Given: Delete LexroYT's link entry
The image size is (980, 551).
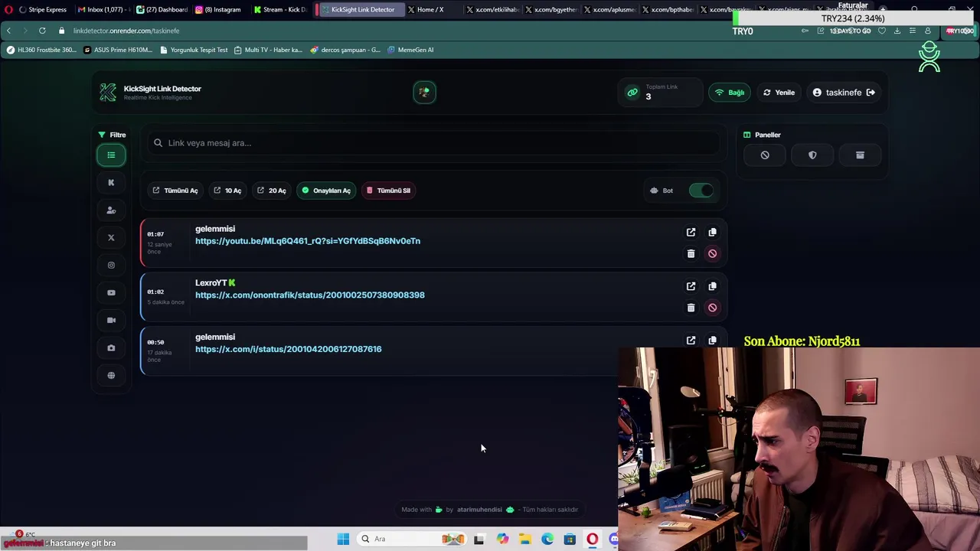Looking at the screenshot, I should 691,308.
